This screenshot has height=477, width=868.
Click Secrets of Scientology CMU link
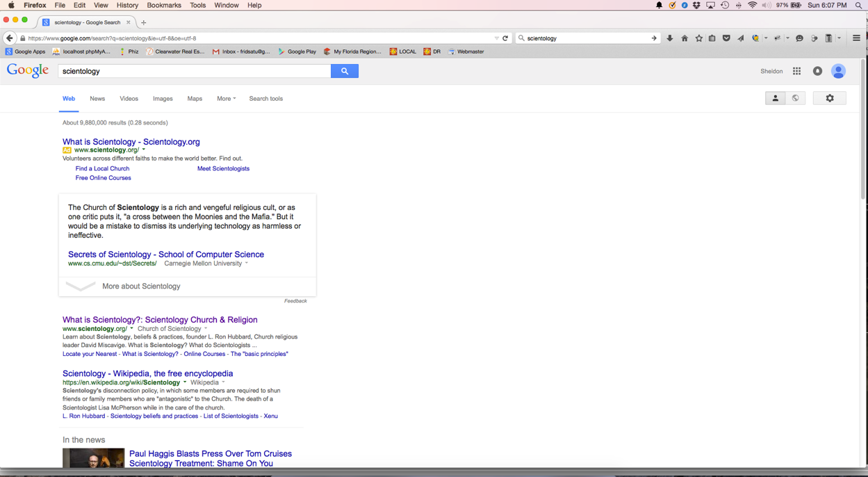tap(165, 254)
